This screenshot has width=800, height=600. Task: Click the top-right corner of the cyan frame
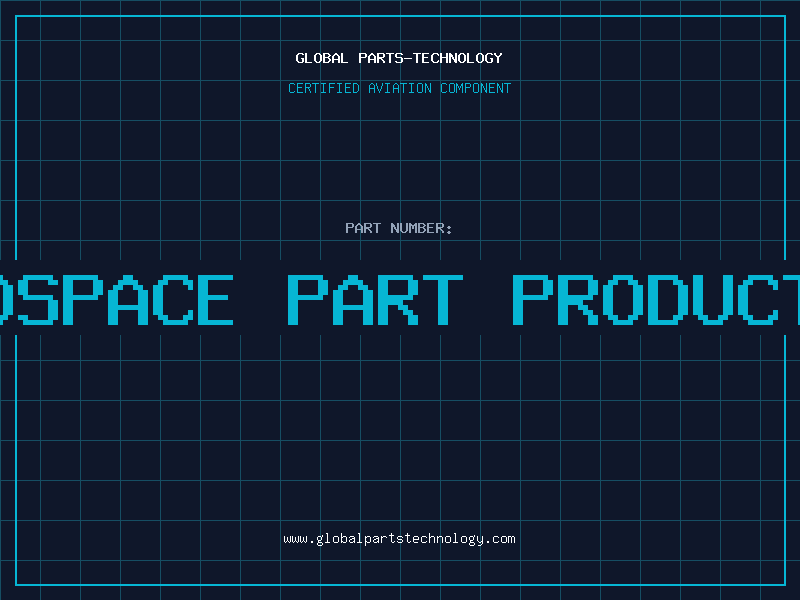point(785,16)
